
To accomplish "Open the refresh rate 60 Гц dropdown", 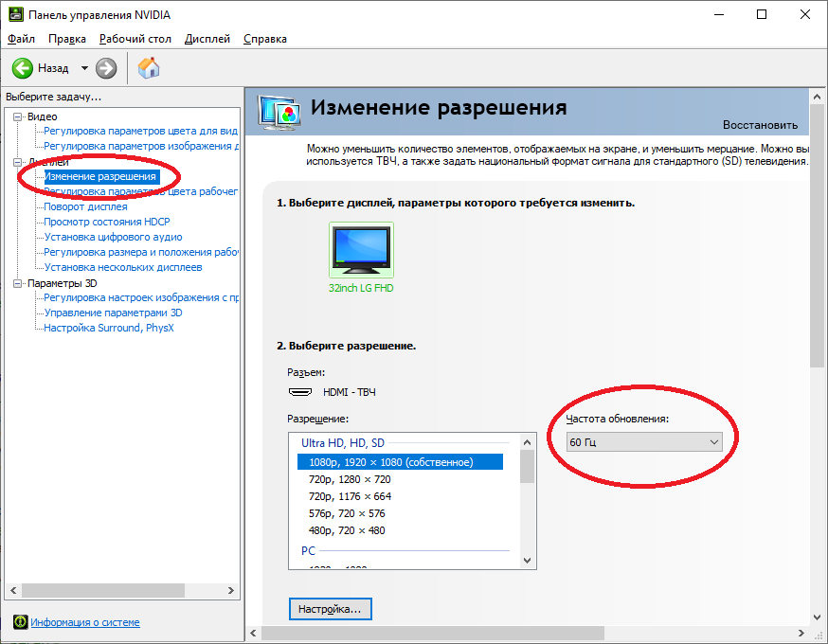I will [644, 442].
